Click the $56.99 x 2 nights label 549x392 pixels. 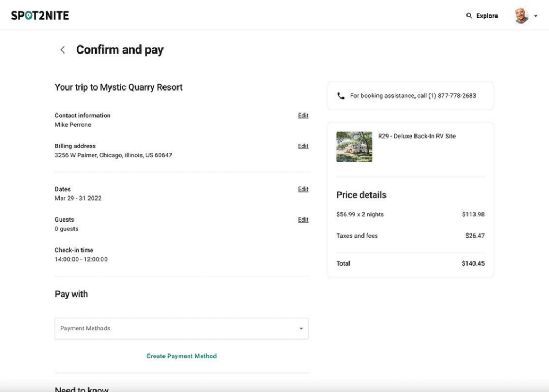tap(360, 214)
